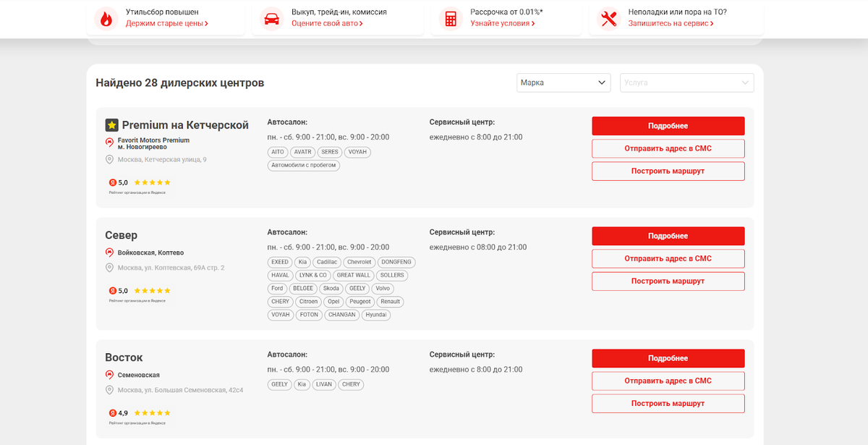Send Premium на Кетчерской address via SMS

coord(668,148)
